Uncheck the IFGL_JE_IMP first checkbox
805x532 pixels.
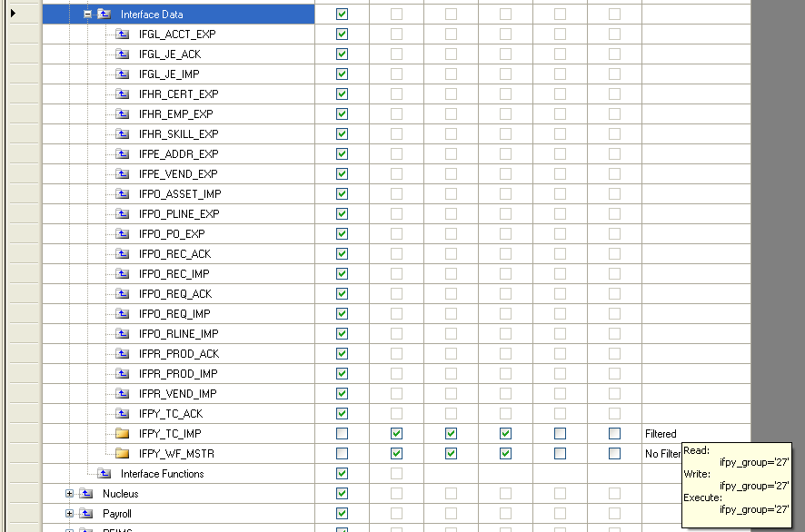coord(342,74)
